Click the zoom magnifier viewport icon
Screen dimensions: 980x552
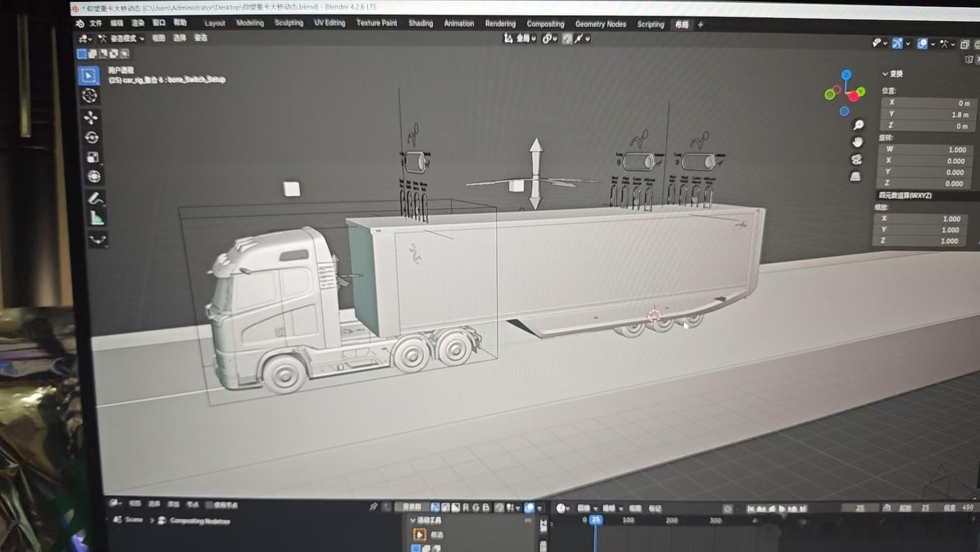(858, 125)
